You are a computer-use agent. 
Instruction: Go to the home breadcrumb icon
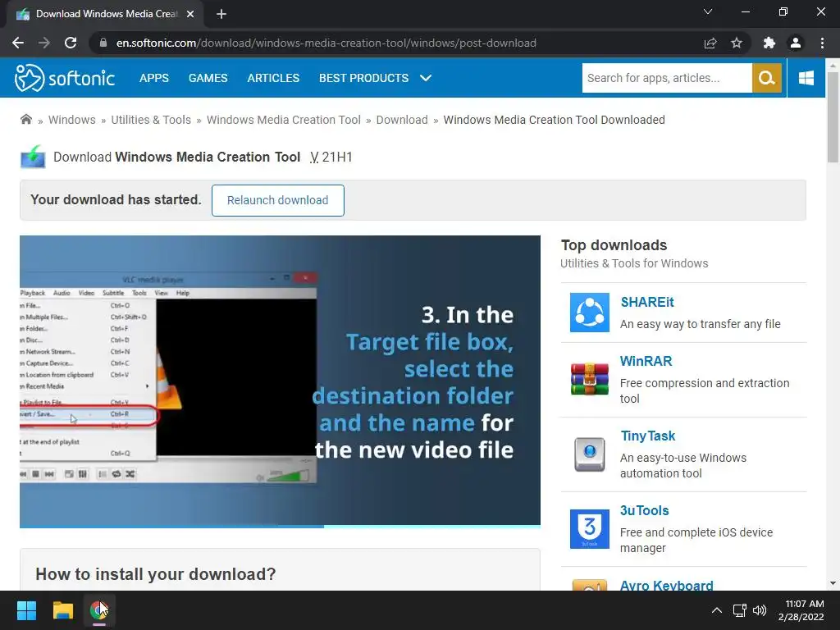click(25, 120)
